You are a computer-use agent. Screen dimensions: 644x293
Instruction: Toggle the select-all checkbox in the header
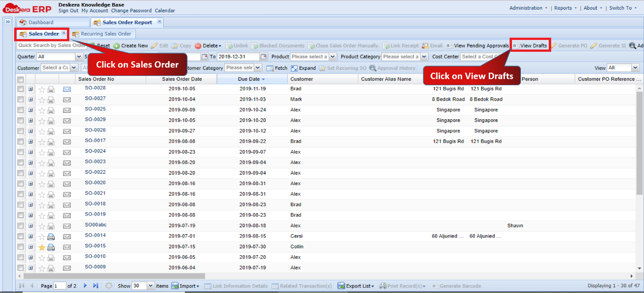point(20,79)
